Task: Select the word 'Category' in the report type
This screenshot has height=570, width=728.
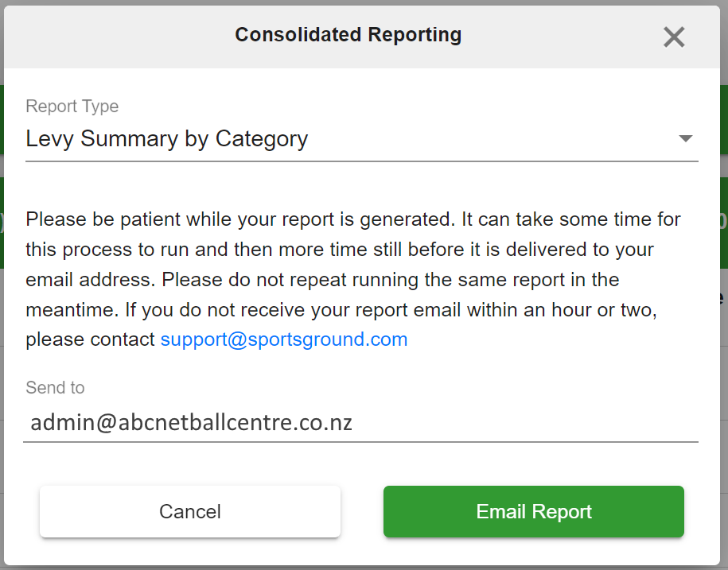Action: coord(262,139)
